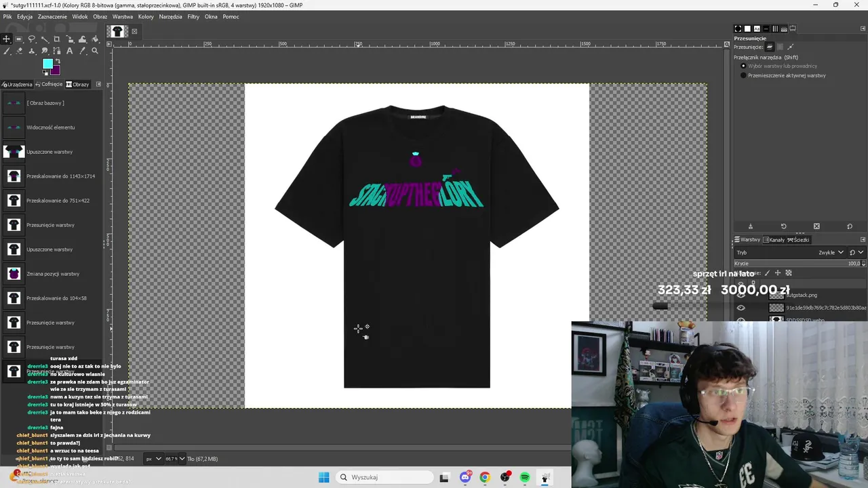868x488 pixels.
Task: Select the Bucket Fill tool
Action: pos(95,39)
